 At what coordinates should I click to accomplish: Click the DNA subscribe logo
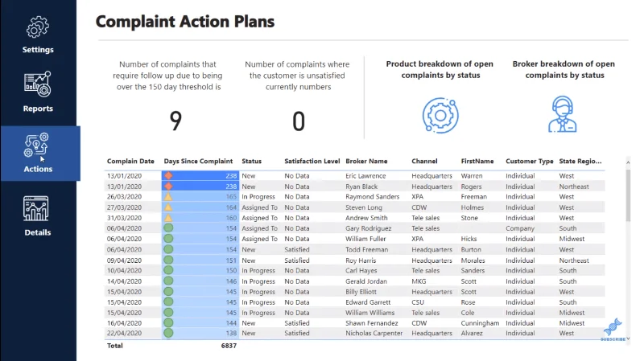coord(613,327)
